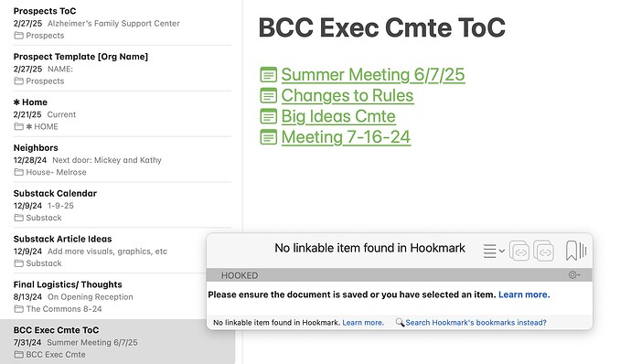Click Learn more after the save document message
631x364 pixels.
tap(524, 294)
